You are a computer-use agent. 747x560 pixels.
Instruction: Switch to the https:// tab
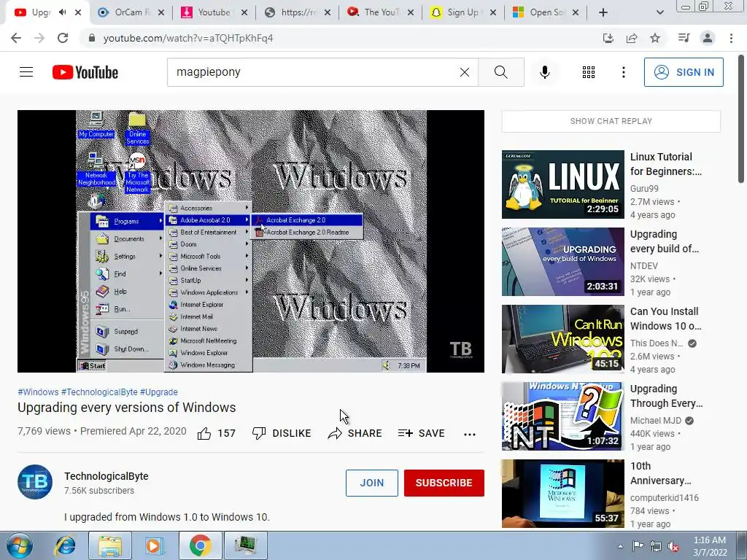pyautogui.click(x=298, y=12)
